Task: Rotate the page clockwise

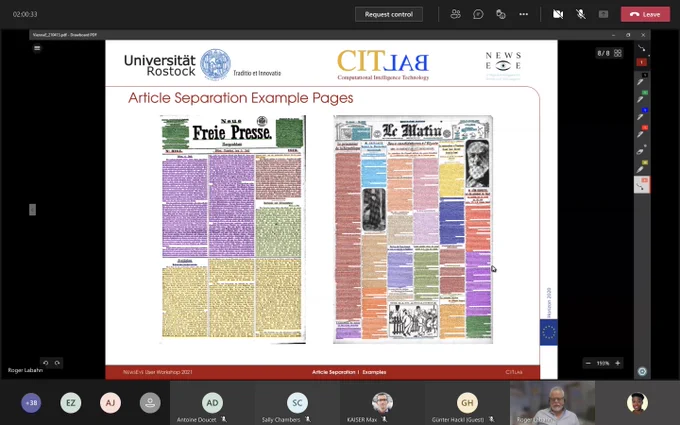Action: (57, 363)
